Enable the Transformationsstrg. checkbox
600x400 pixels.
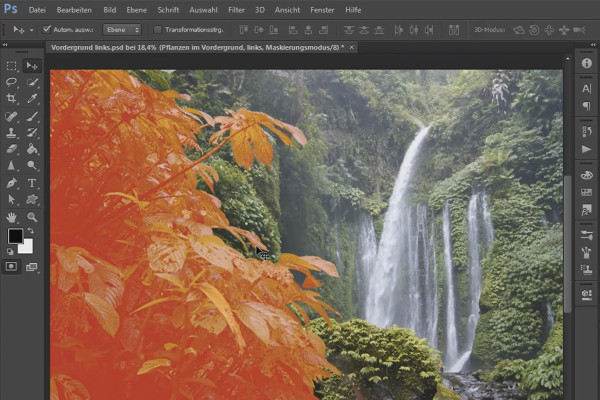tap(157, 29)
